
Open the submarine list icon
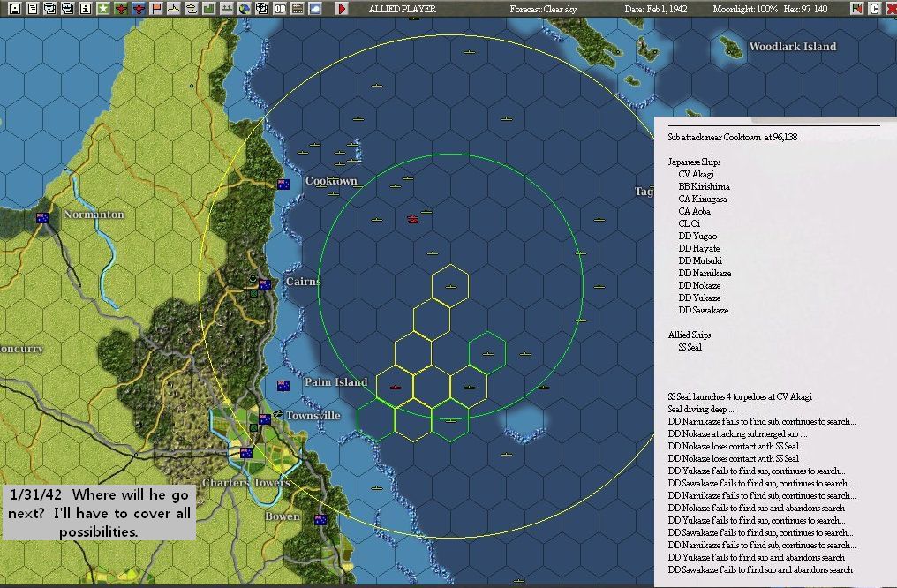191,9
